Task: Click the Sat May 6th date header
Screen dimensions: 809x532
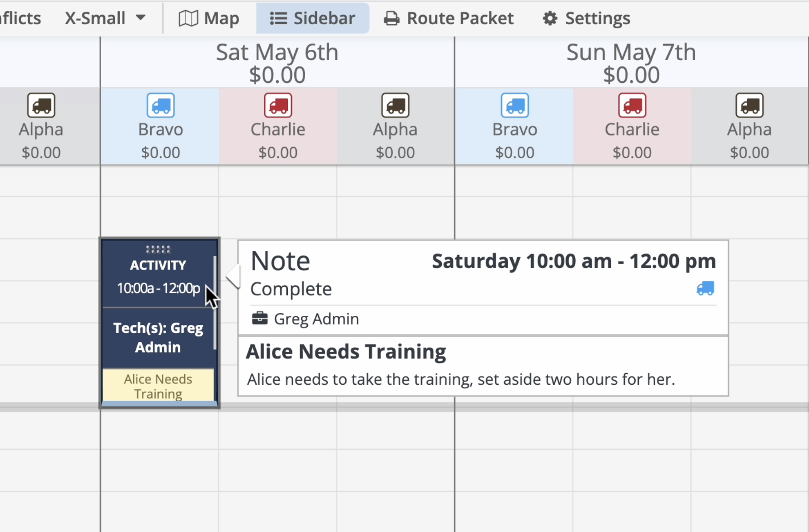Action: [277, 52]
